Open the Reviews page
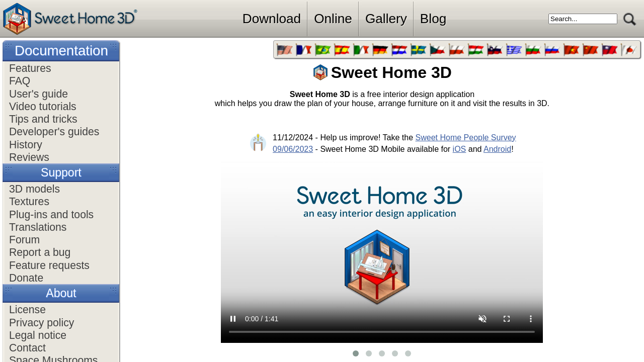 coord(29,157)
